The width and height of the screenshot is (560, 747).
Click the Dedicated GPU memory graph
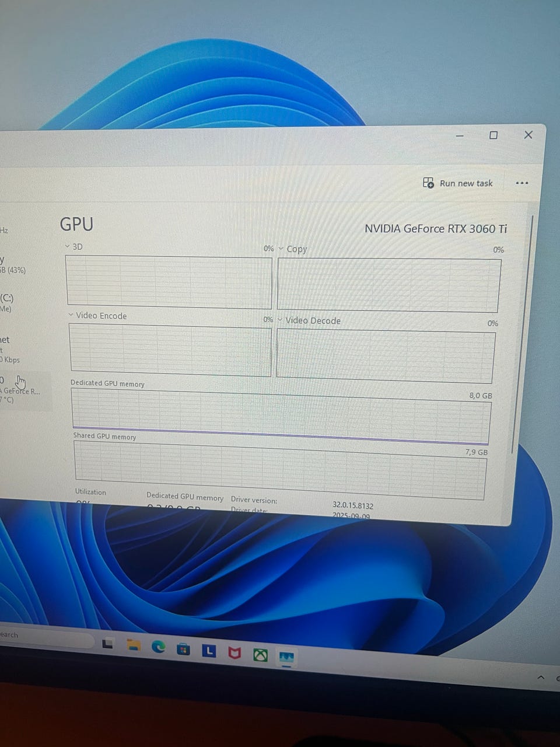pyautogui.click(x=281, y=416)
